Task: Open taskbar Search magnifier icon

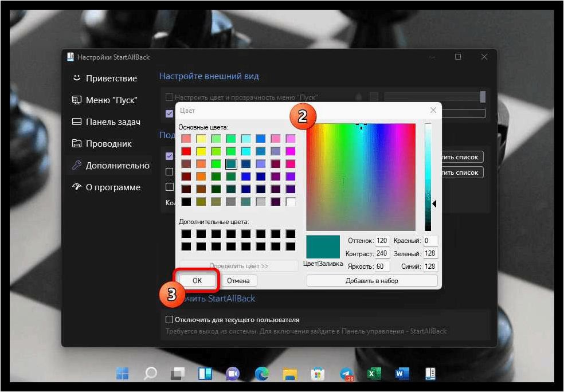Action: [150, 374]
